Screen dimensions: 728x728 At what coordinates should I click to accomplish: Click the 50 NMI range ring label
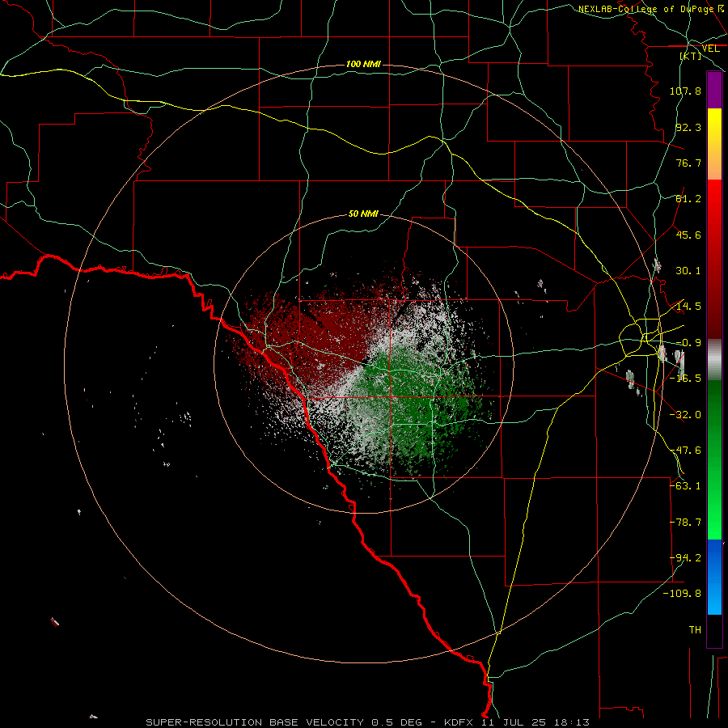pos(363,214)
